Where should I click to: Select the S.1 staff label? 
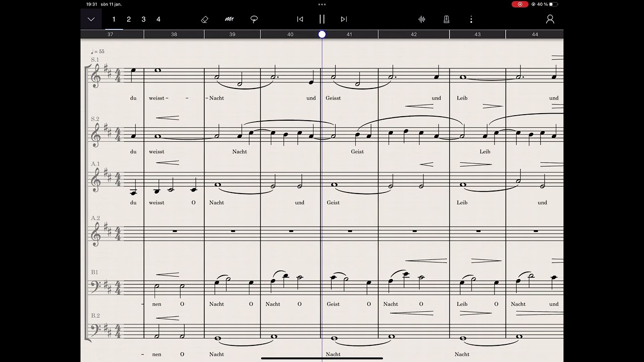95,59
